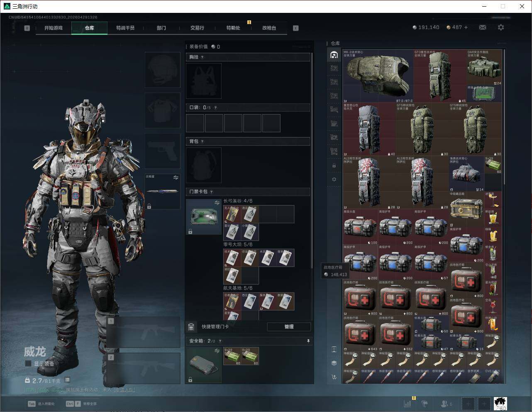Select the red cocktail in the martini glass
The height and width of the screenshot is (412, 532).
point(493,307)
